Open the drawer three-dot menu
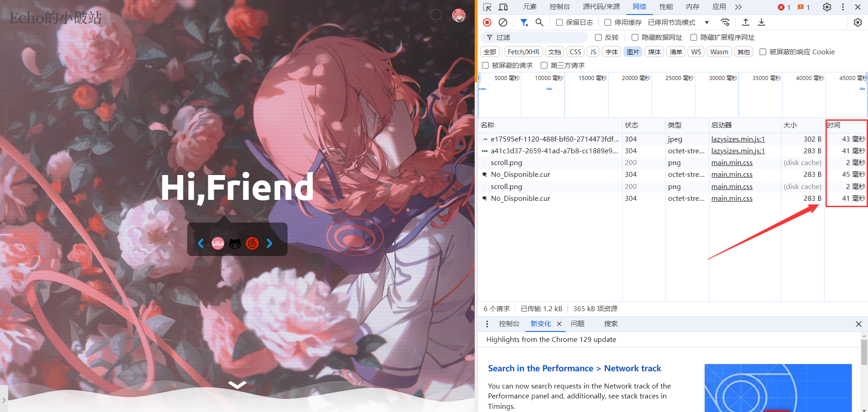The image size is (868, 412). 487,324
